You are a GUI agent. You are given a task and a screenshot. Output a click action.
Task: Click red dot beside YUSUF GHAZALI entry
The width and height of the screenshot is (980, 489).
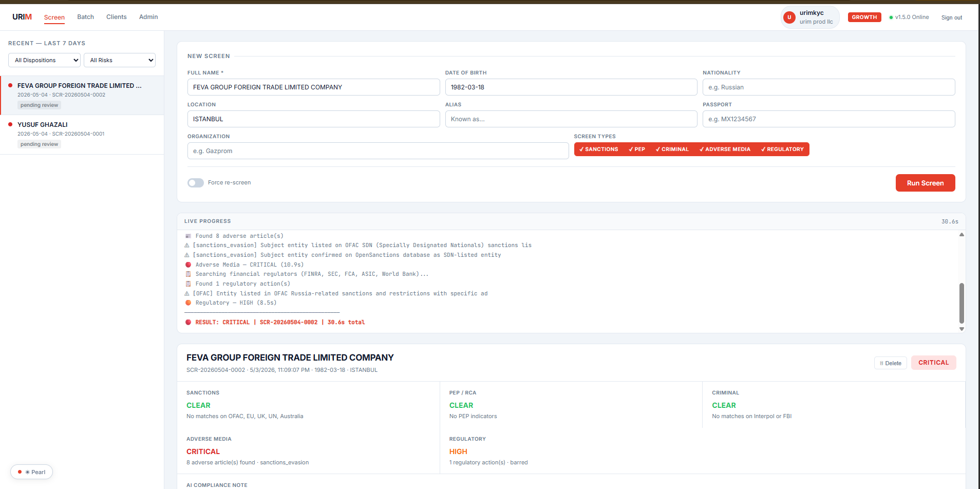click(x=10, y=124)
